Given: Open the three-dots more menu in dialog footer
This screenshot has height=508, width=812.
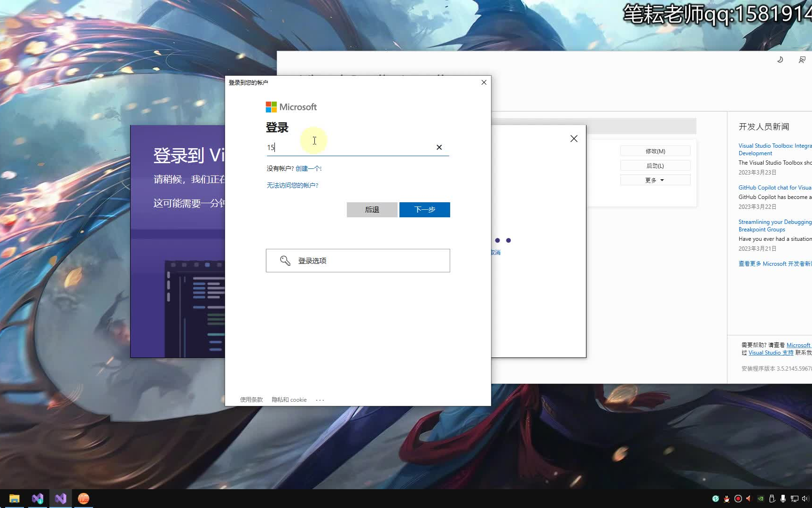Looking at the screenshot, I should [x=320, y=400].
